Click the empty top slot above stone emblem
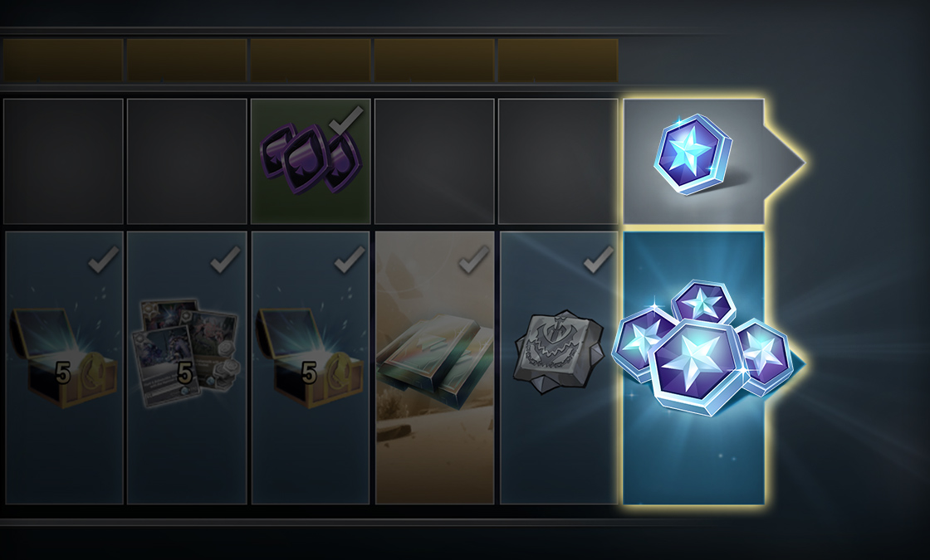The height and width of the screenshot is (560, 930). tap(558, 161)
